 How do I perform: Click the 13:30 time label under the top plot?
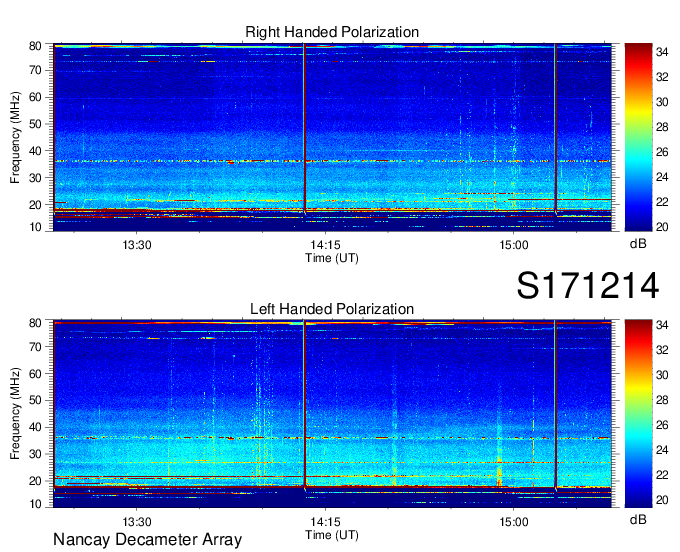[x=137, y=245]
